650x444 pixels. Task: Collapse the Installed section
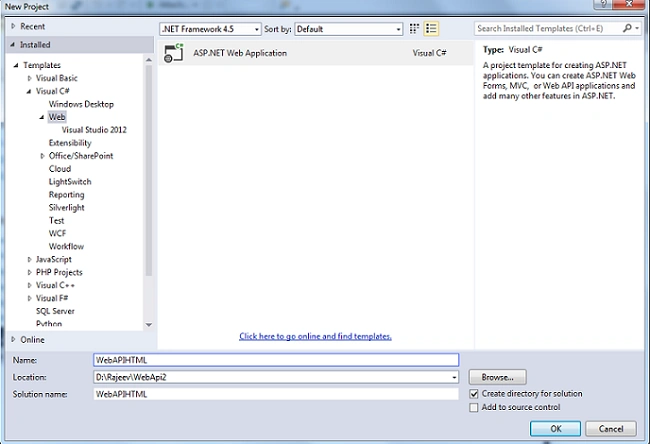(13, 44)
